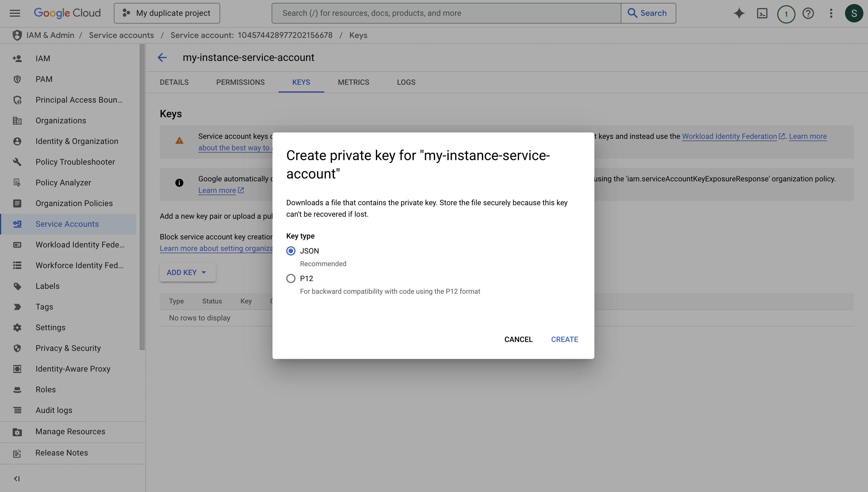This screenshot has height=492, width=868.
Task: Click the Tags arrow icon in sidebar
Action: (x=17, y=307)
